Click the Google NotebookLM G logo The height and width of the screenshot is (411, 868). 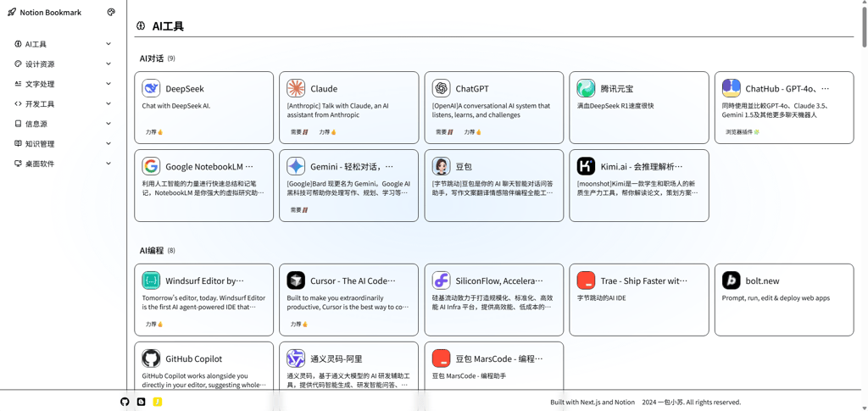click(151, 166)
